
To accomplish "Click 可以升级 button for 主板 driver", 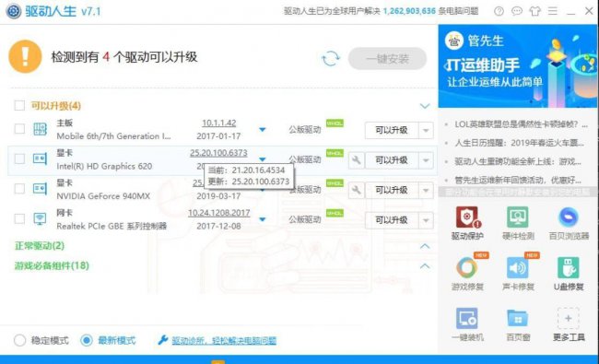I will tap(392, 130).
